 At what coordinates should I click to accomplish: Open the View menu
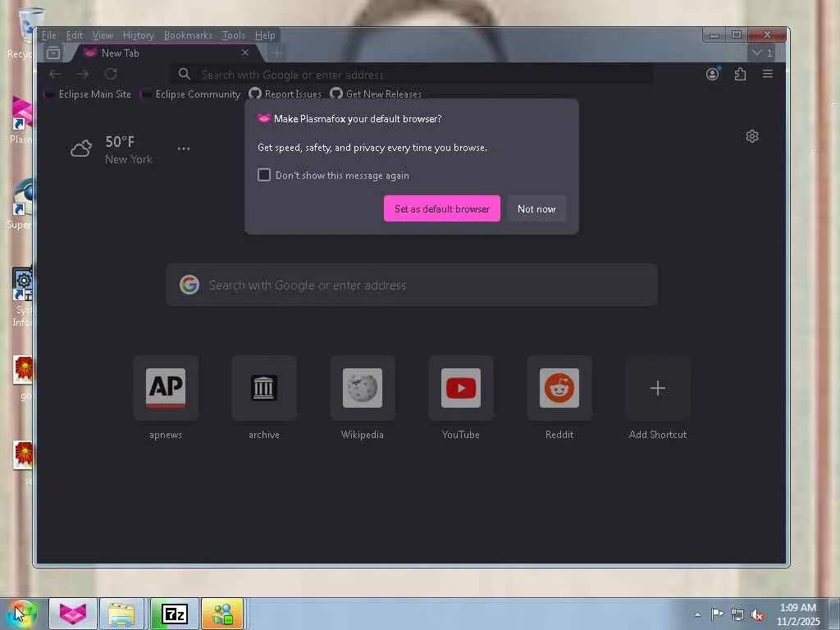[x=103, y=35]
